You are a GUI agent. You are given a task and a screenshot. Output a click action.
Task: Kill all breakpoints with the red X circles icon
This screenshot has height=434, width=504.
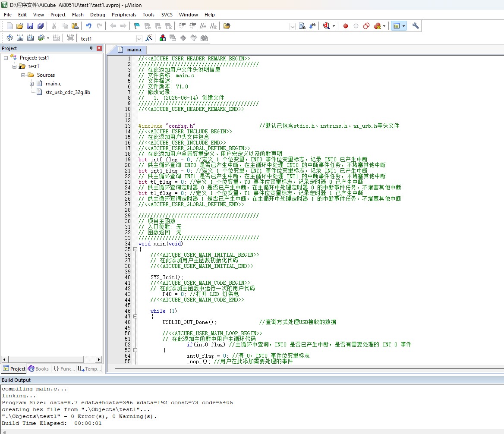(377, 26)
